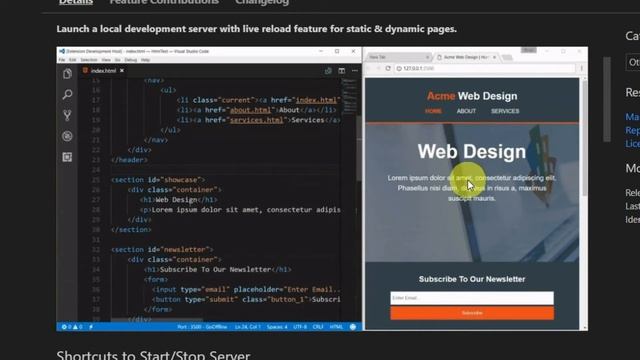Click Port 5500 GoOffline in status bar
Viewport: 640px width, 360px height.
(x=202, y=327)
